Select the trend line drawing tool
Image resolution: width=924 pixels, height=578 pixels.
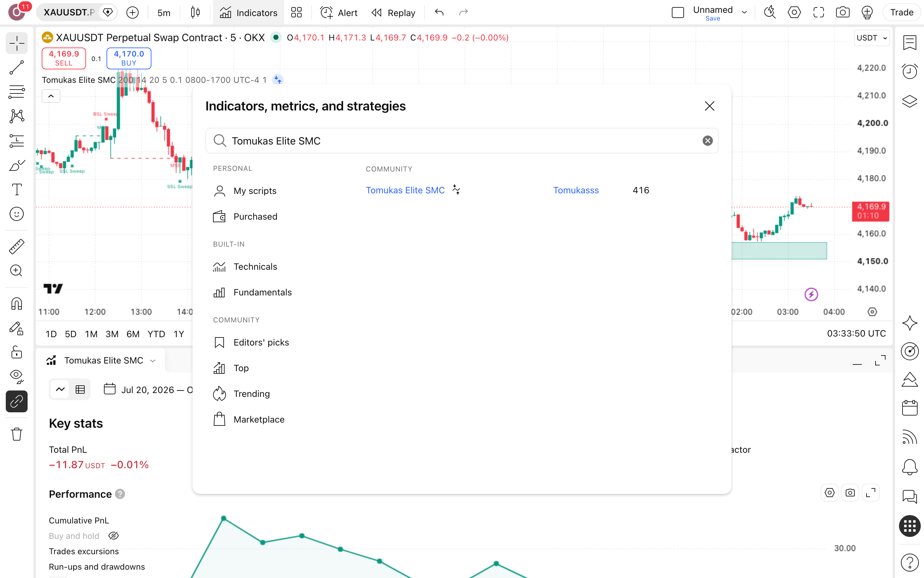pyautogui.click(x=16, y=67)
